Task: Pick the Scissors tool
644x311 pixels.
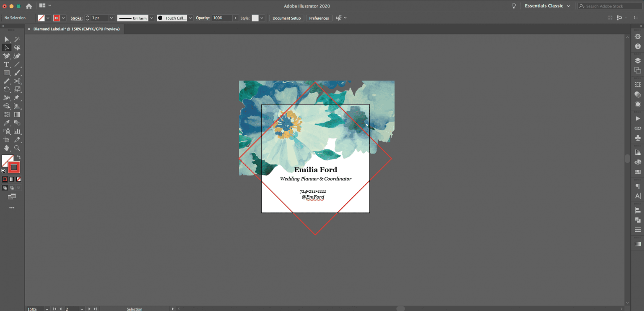Action: point(17,81)
